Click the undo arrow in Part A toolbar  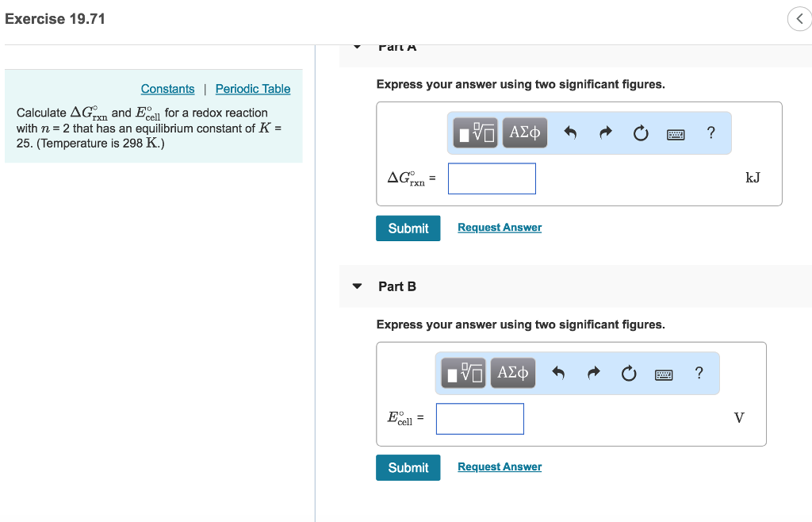point(573,132)
